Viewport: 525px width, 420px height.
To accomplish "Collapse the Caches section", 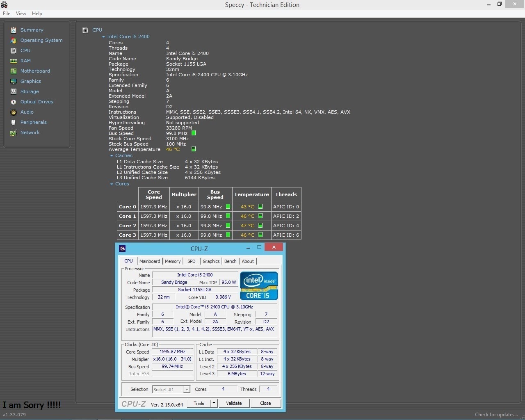I will click(112, 156).
